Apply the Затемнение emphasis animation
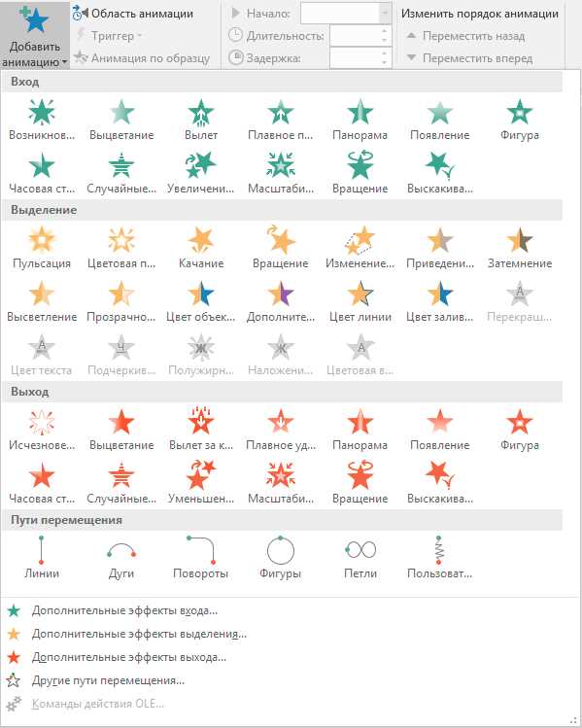This screenshot has height=728, width=582. [x=520, y=248]
